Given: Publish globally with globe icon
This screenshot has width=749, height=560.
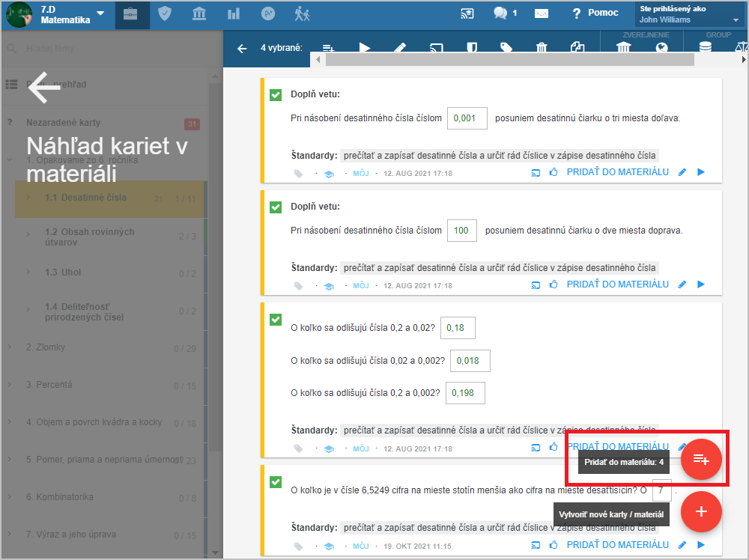Looking at the screenshot, I should pos(661,47).
